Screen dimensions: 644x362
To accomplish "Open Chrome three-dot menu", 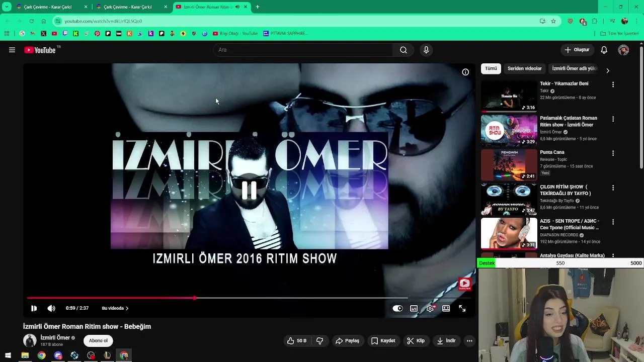I will tap(637, 21).
